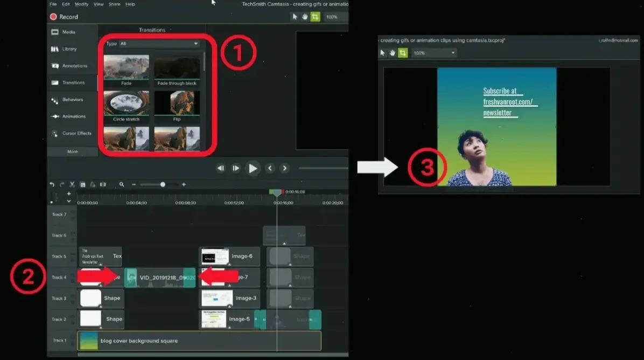This screenshot has height=360, width=644.
Task: Open the Share menu
Action: pos(114,4)
